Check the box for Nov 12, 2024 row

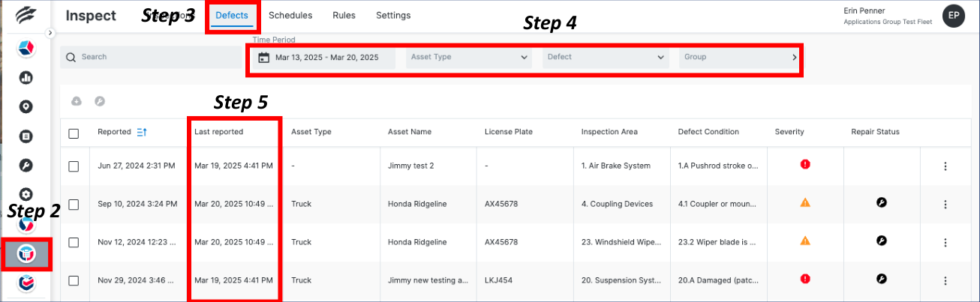point(74,242)
